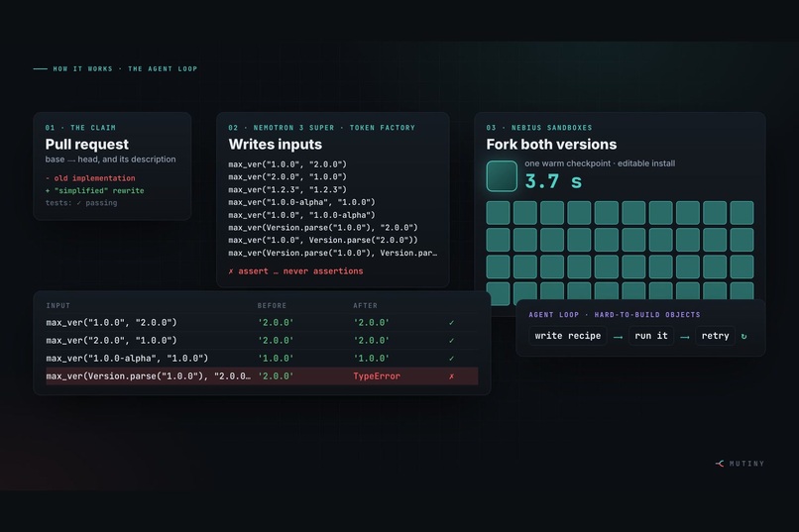Image resolution: width=799 pixels, height=532 pixels.
Task: Click BEFORE value '2.0.0' in the TypeError row
Action: point(276,376)
